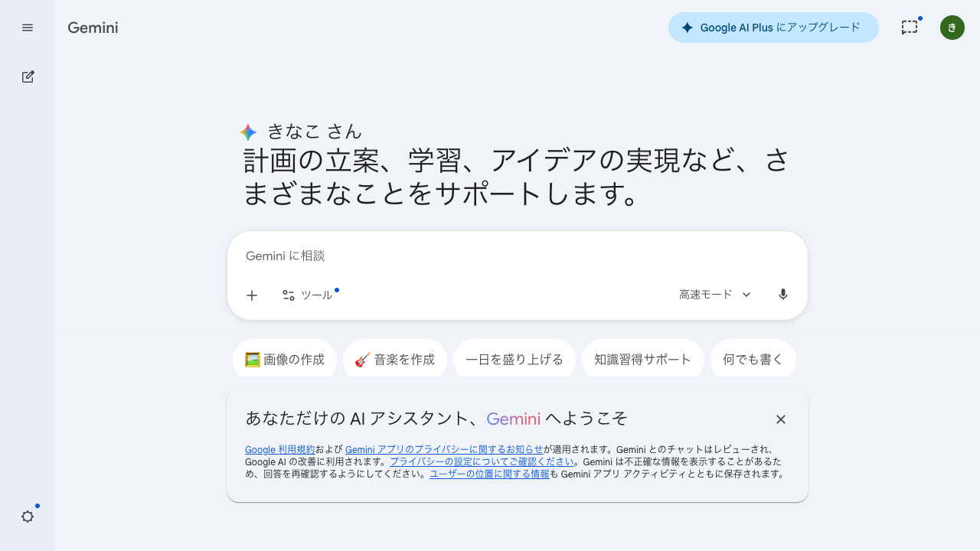980x551 pixels.
Task: Focus the Gemini に相談 prompt field
Action: [x=517, y=256]
